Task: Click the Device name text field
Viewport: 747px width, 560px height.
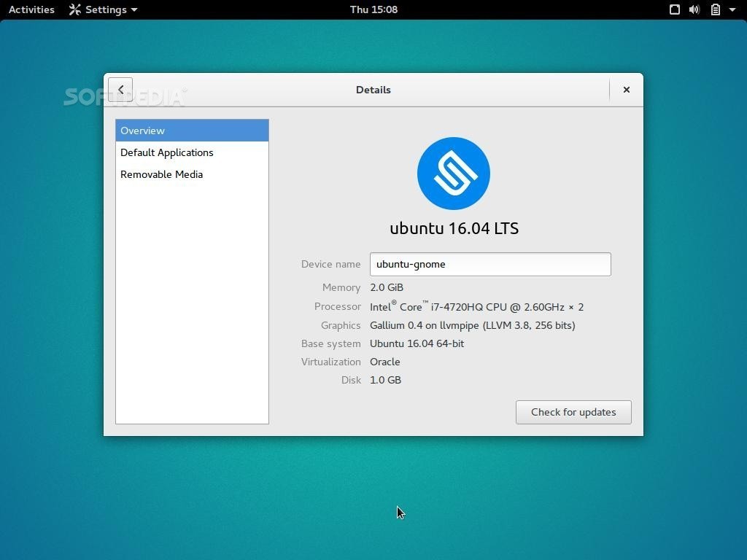Action: (x=489, y=264)
